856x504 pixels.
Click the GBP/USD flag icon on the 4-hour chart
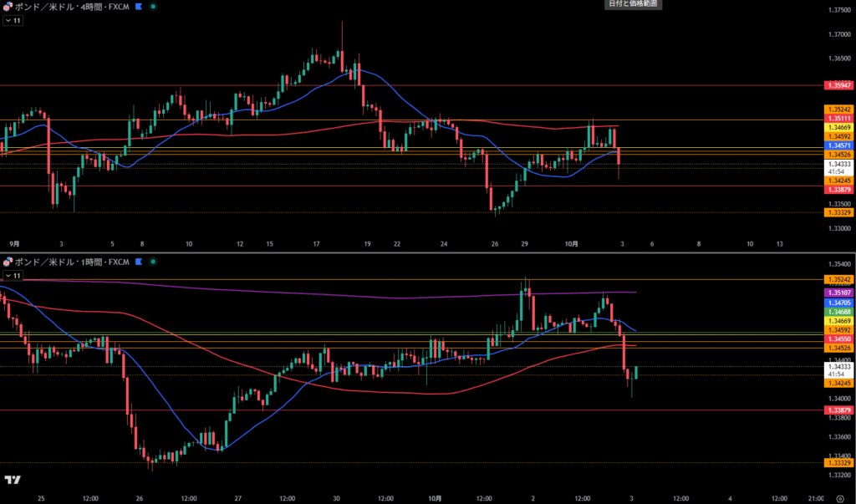(8, 6)
